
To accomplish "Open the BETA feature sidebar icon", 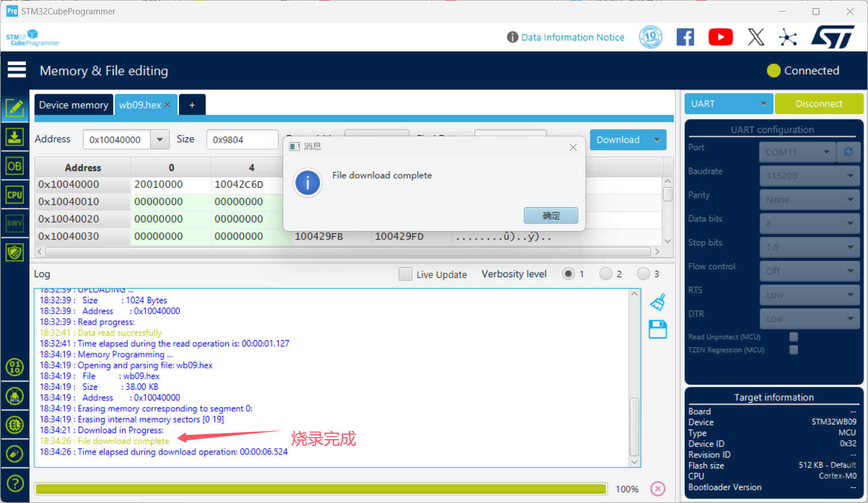I will click(14, 396).
